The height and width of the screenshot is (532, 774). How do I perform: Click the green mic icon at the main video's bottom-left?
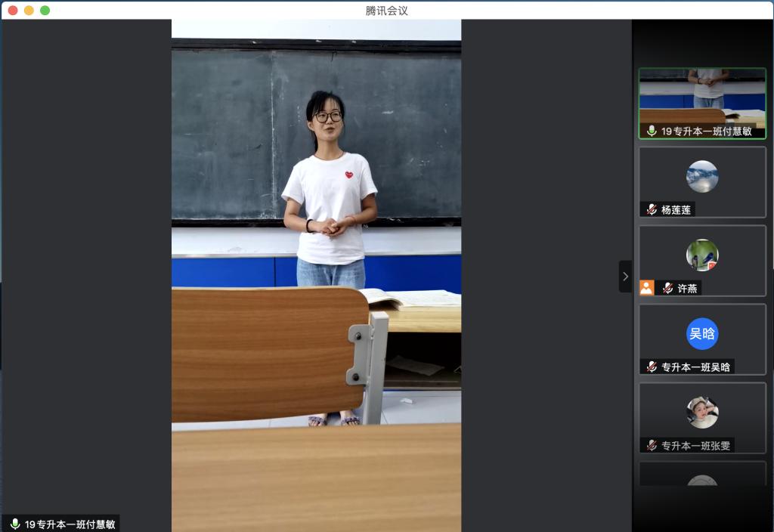tap(15, 524)
